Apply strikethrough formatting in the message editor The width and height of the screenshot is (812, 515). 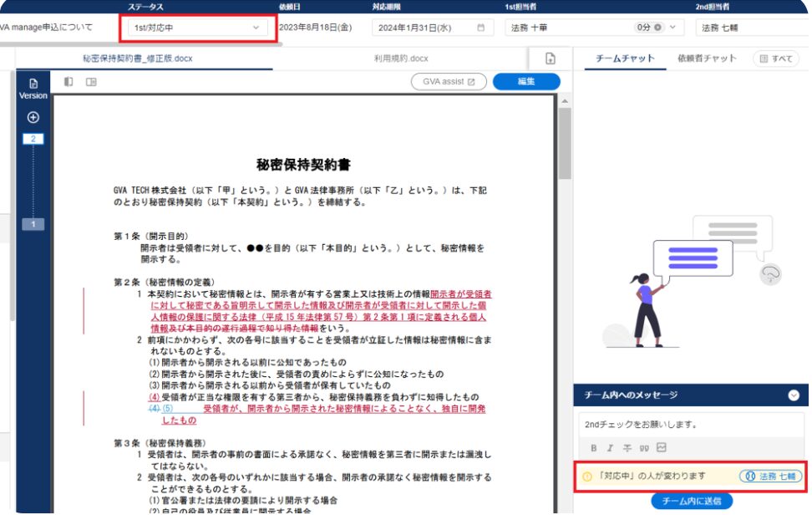coord(627,448)
